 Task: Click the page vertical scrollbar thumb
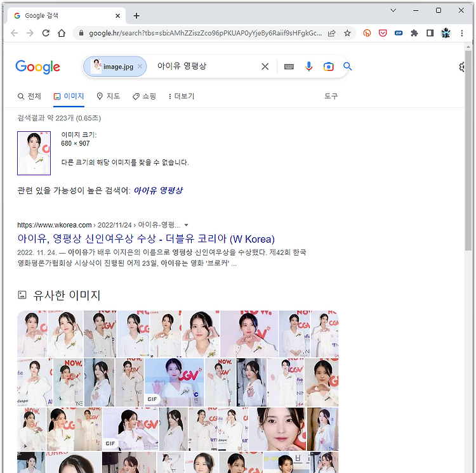tap(468, 150)
